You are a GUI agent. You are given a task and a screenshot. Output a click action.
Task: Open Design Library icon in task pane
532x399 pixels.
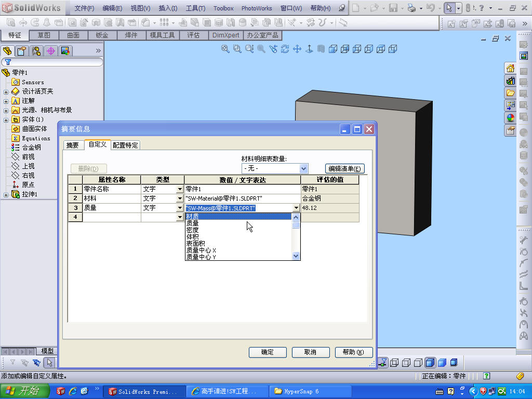(510, 81)
